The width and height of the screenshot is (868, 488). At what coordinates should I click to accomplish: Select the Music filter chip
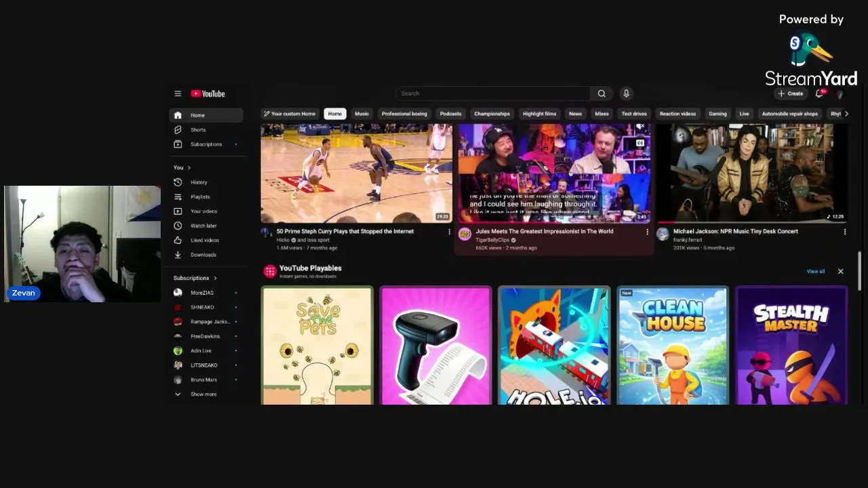(361, 114)
